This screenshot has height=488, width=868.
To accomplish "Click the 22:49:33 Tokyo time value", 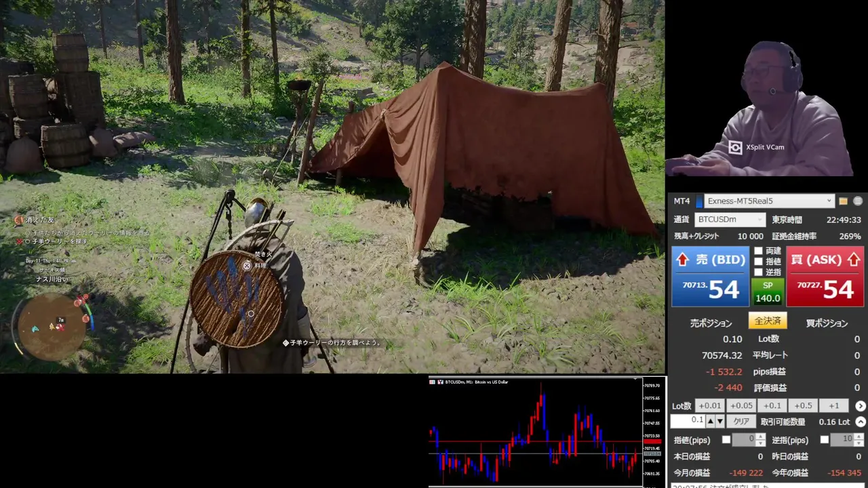I will click(x=844, y=220).
